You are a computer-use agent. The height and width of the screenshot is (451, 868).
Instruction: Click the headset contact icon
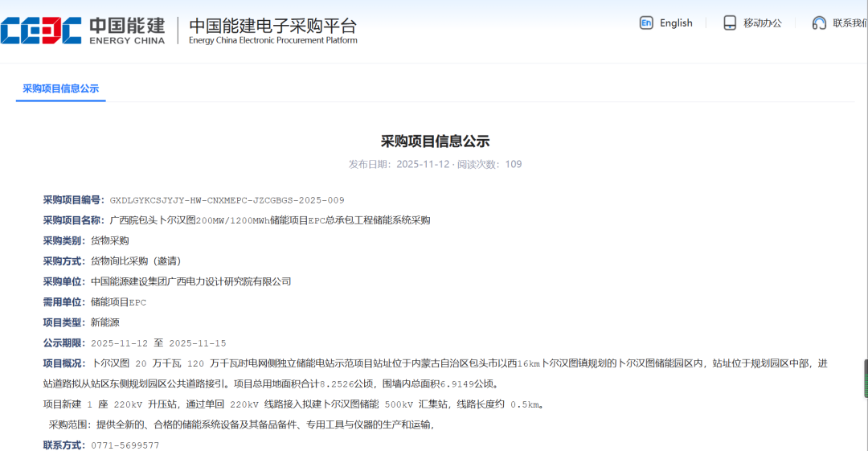(x=819, y=23)
